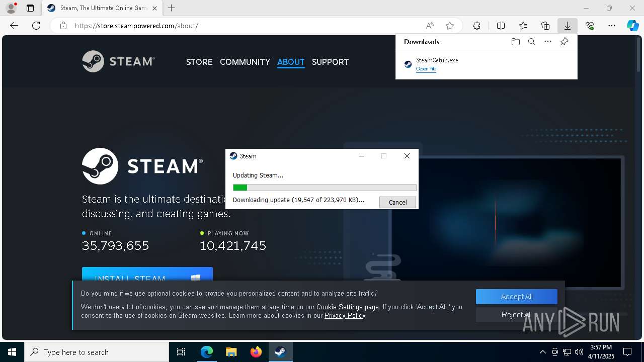Open the Cookie Settings page link
644x362 pixels.
point(348,307)
